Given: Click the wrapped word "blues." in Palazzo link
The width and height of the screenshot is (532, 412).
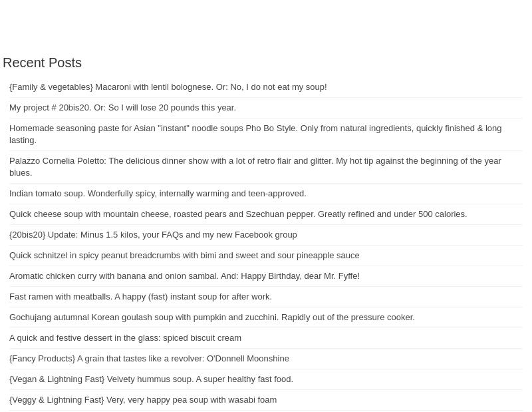Looking at the screenshot, I should [x=21, y=173].
